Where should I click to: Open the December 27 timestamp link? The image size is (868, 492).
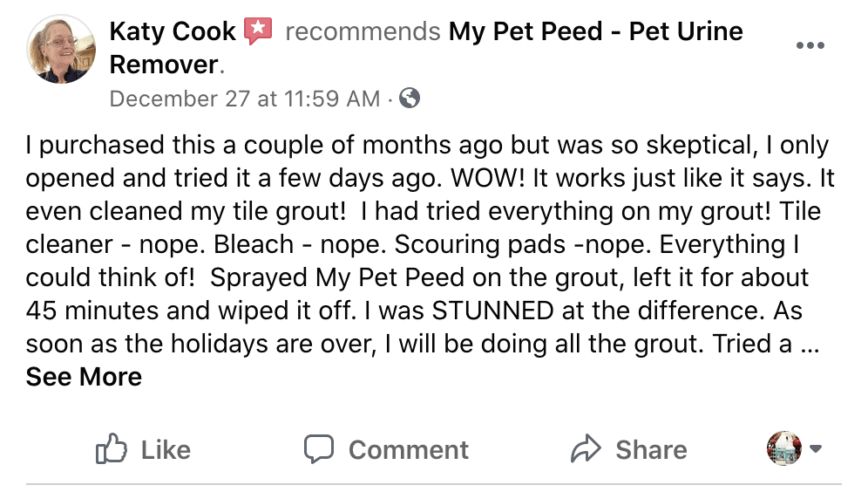(244, 99)
